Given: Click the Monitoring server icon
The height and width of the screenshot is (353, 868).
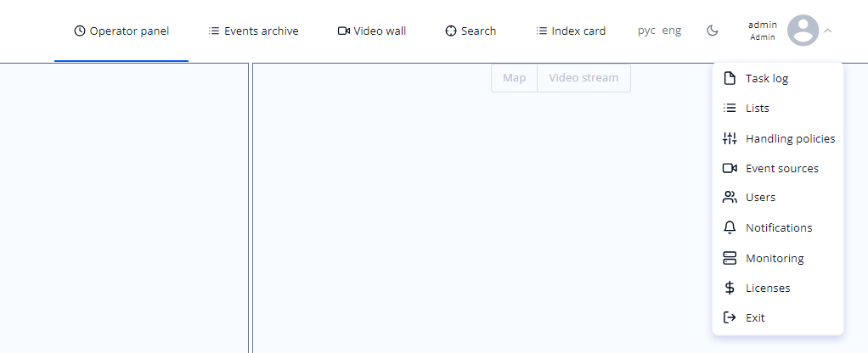Looking at the screenshot, I should point(730,258).
